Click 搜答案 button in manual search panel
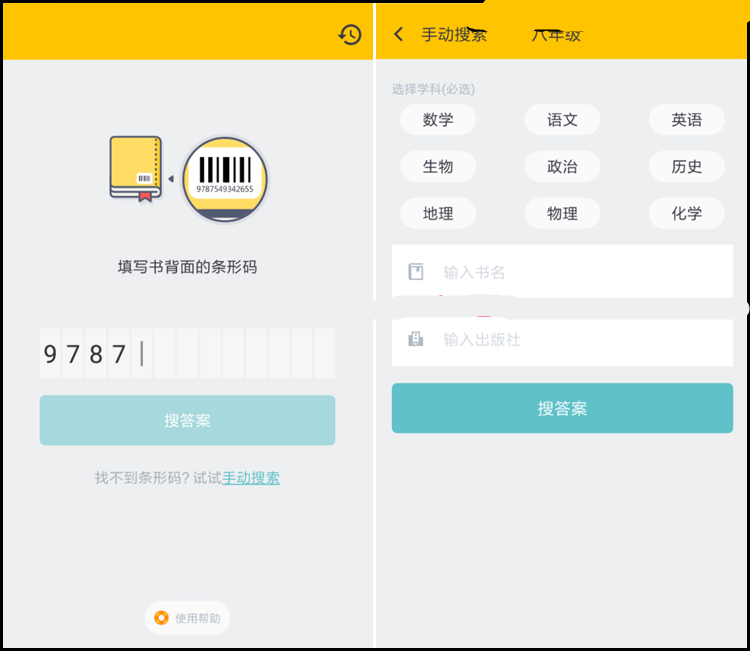The width and height of the screenshot is (750, 651). coord(562,408)
